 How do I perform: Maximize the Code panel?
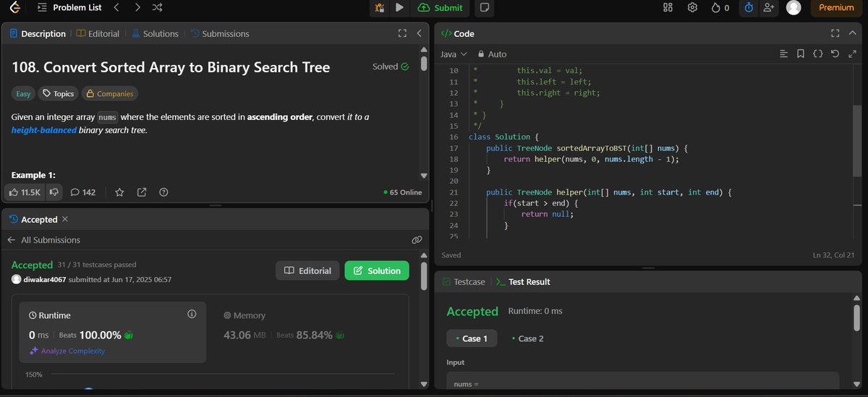pyautogui.click(x=835, y=33)
